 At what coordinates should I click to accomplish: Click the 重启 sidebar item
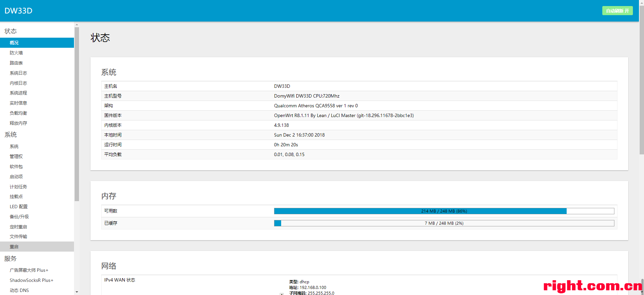(x=14, y=247)
